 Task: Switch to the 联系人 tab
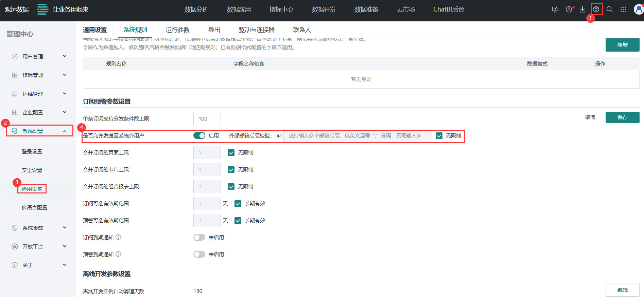302,30
